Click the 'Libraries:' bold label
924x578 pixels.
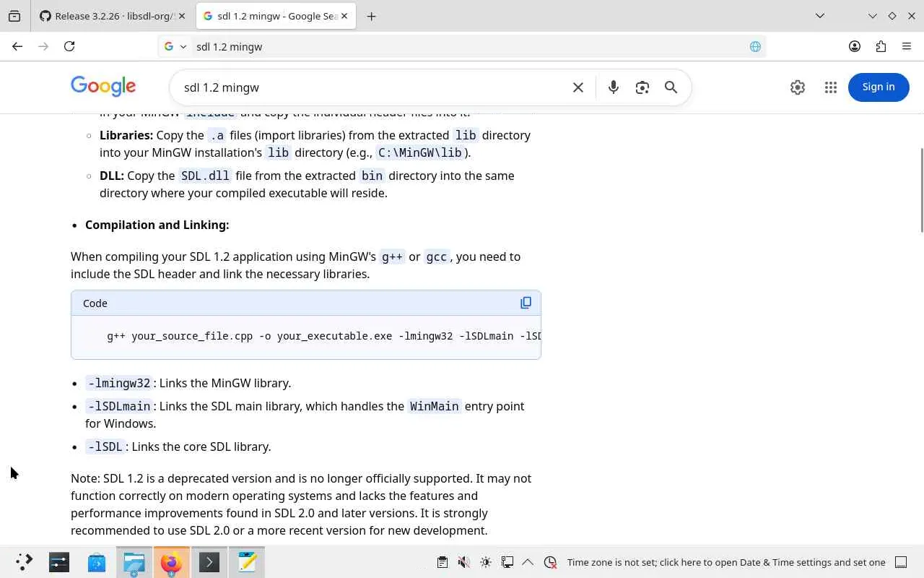tap(126, 135)
